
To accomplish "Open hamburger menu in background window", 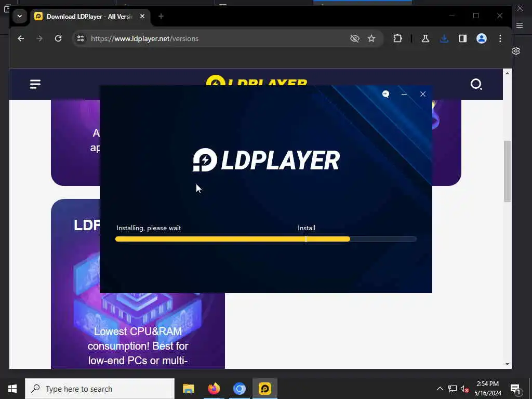I will 520,25.
